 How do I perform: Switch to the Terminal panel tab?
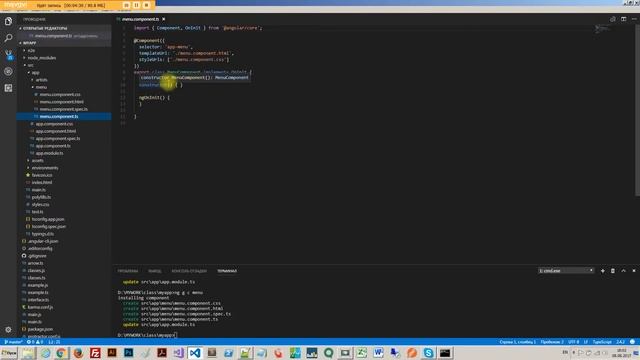[227, 271]
